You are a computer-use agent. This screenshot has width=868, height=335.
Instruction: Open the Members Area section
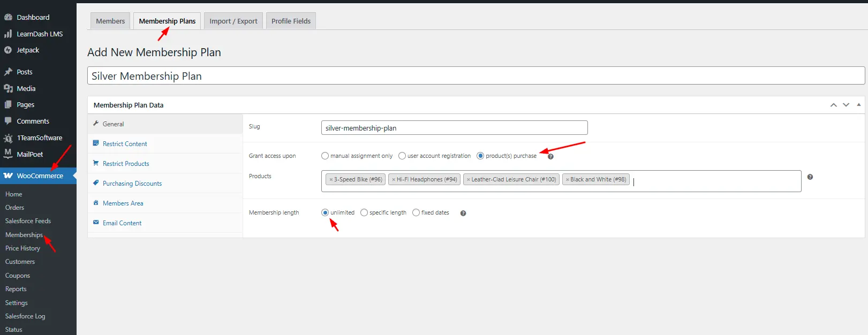click(x=165, y=203)
